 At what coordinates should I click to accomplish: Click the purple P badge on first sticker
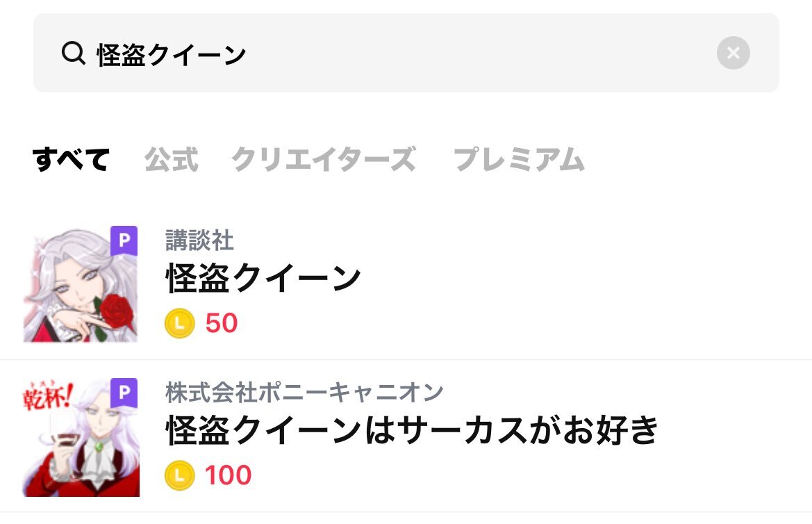(124, 240)
